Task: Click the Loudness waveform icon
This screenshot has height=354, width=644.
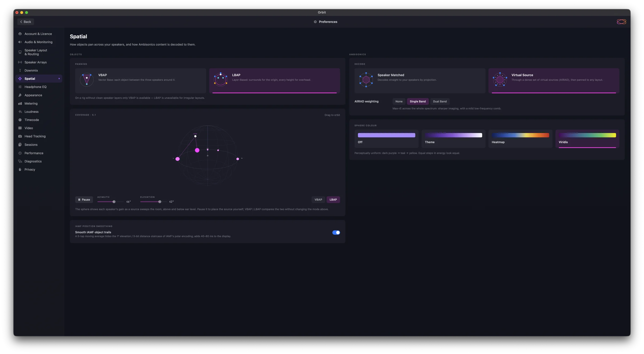Action: click(x=20, y=112)
